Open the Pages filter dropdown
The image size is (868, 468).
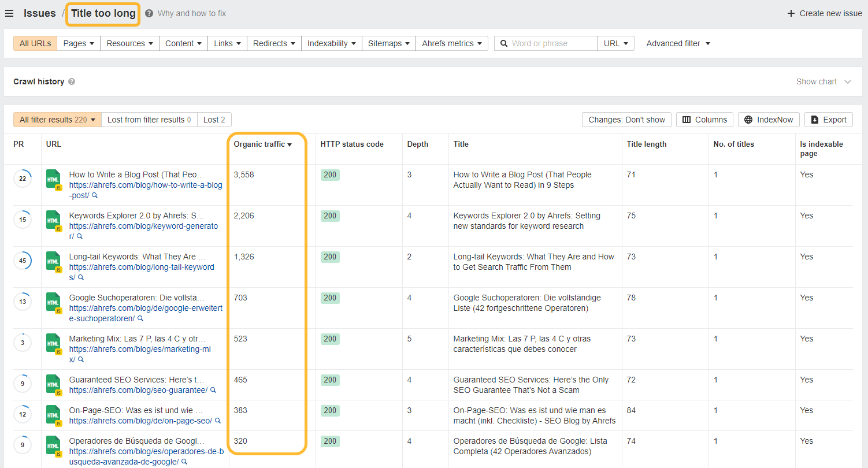pos(78,43)
